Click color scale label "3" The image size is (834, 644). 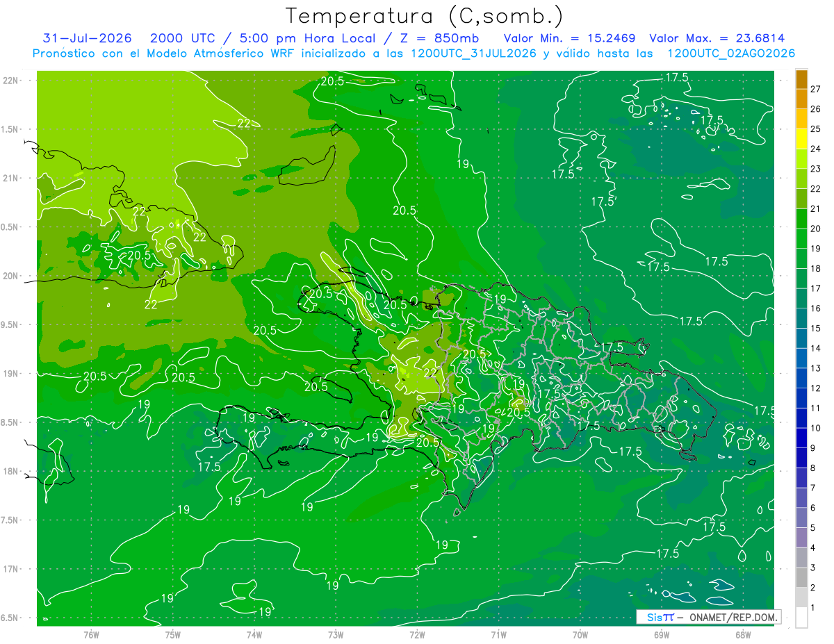tap(813, 568)
